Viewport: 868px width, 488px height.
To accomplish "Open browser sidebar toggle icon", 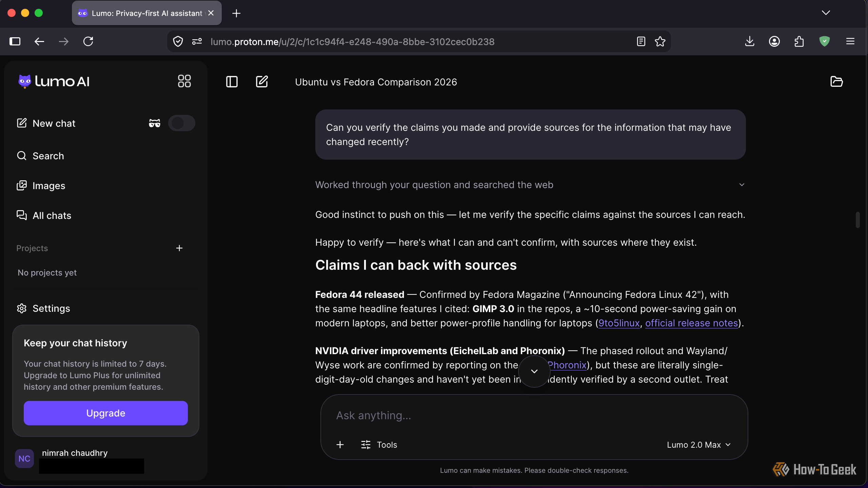I will pos(15,41).
